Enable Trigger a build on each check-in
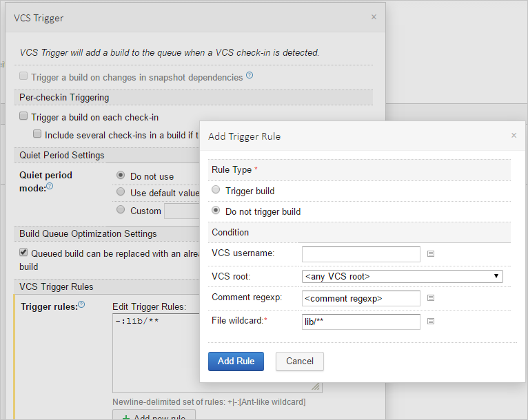Viewport: 528px width, 420px height. click(x=24, y=117)
